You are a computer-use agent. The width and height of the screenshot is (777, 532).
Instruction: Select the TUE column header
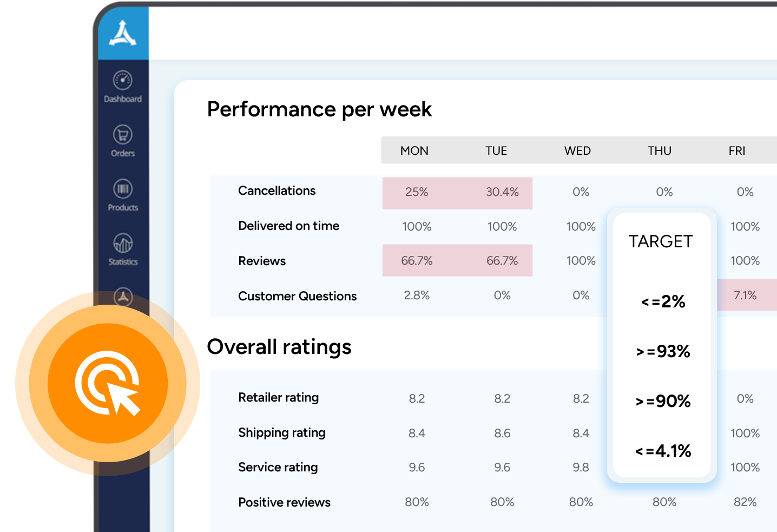[496, 151]
